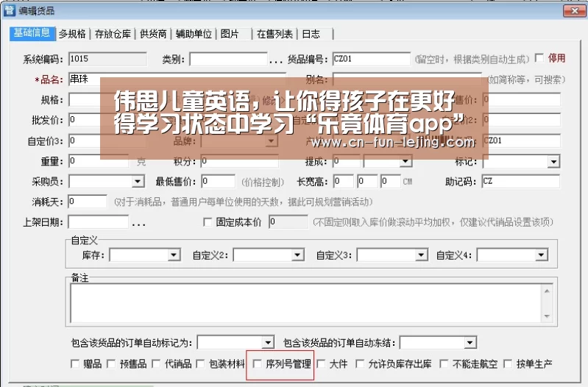The height and width of the screenshot is (387, 588).
Task: Check the 按单生产 checkbox
Action: (x=508, y=363)
